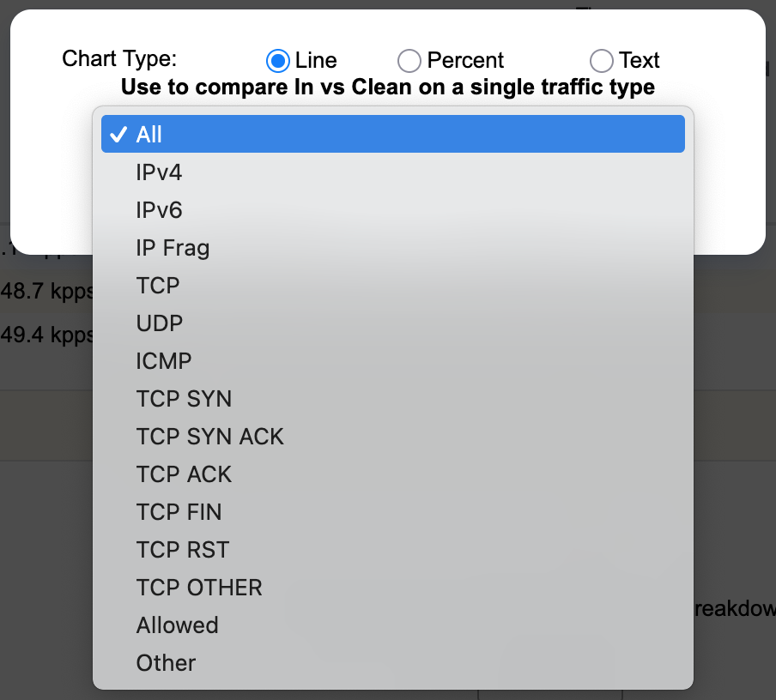Select the TCP OTHER entry

point(393,588)
